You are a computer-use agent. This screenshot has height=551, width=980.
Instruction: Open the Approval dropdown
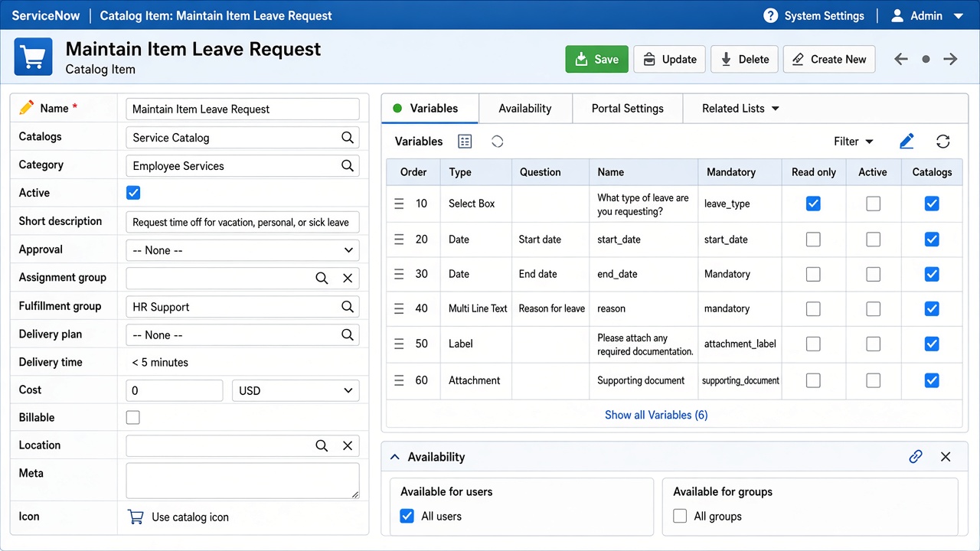(243, 250)
